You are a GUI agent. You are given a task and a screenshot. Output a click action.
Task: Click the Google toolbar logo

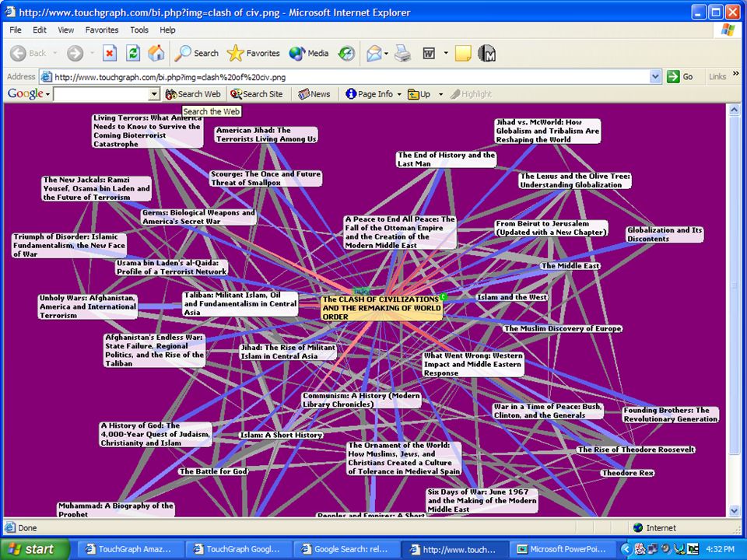(x=25, y=94)
